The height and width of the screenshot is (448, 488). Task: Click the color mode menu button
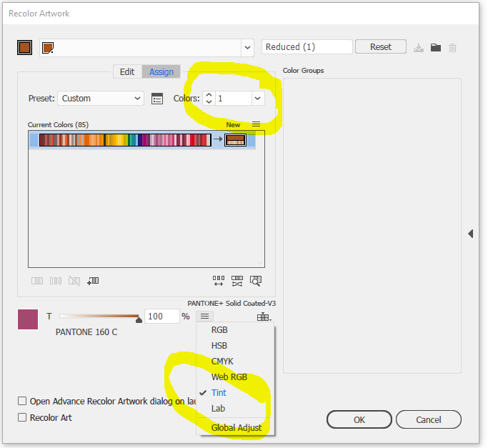204,317
